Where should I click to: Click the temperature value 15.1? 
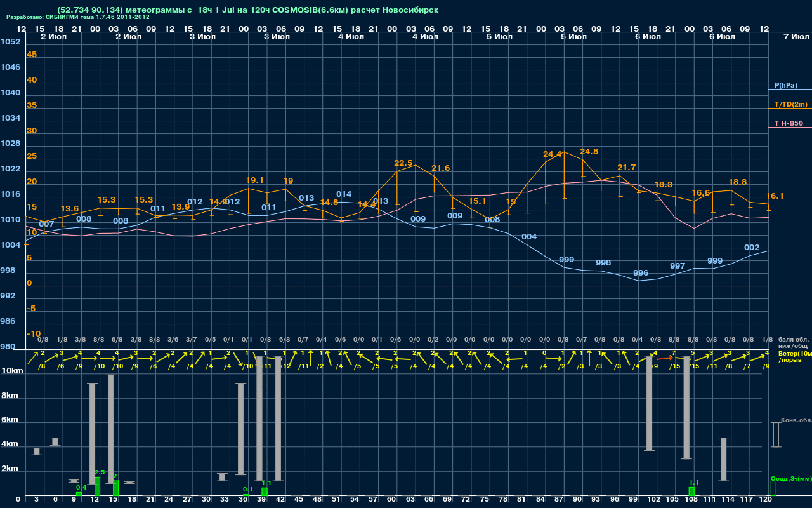pos(478,202)
